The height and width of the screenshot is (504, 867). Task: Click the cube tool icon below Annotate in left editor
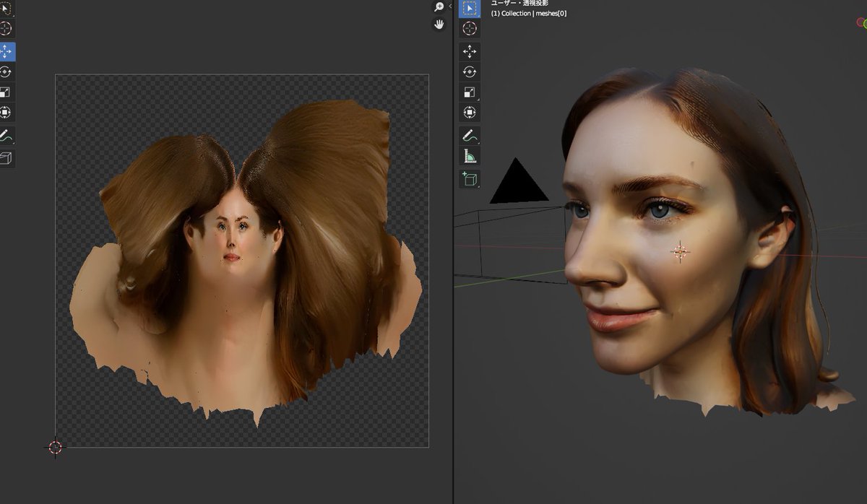[x=6, y=158]
